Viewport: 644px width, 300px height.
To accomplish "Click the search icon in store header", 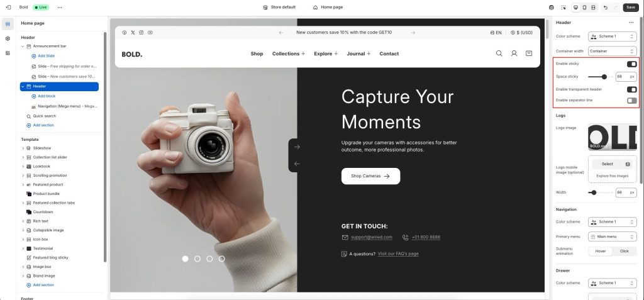I will coord(499,53).
